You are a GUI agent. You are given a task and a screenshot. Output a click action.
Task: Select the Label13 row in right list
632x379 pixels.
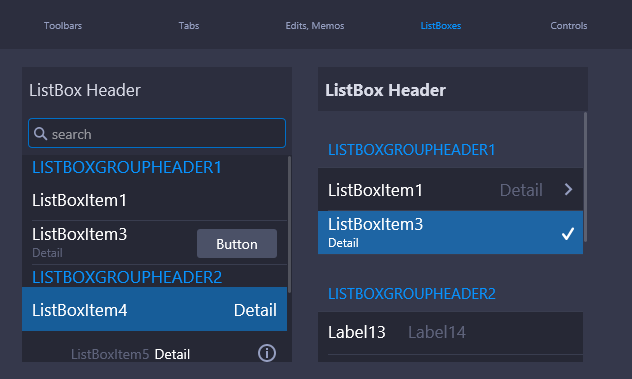click(450, 333)
